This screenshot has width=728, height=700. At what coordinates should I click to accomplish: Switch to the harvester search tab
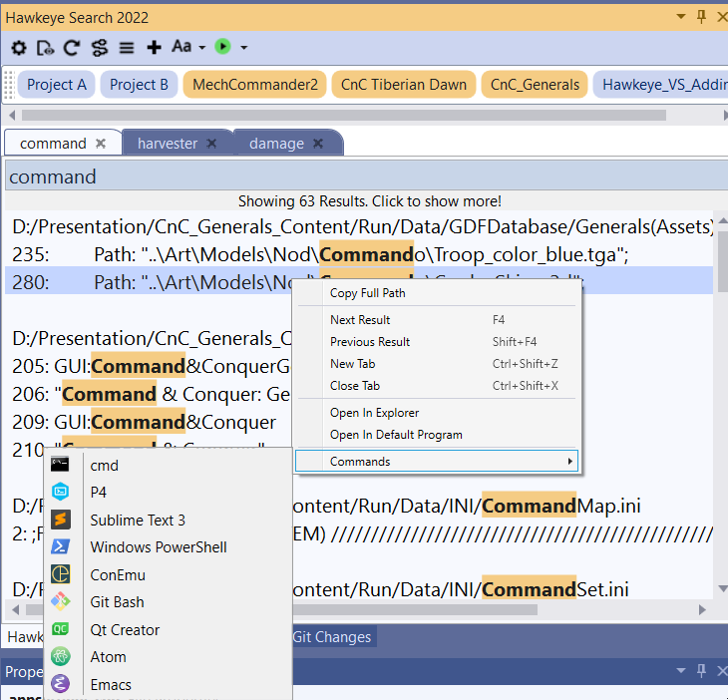[x=168, y=144]
